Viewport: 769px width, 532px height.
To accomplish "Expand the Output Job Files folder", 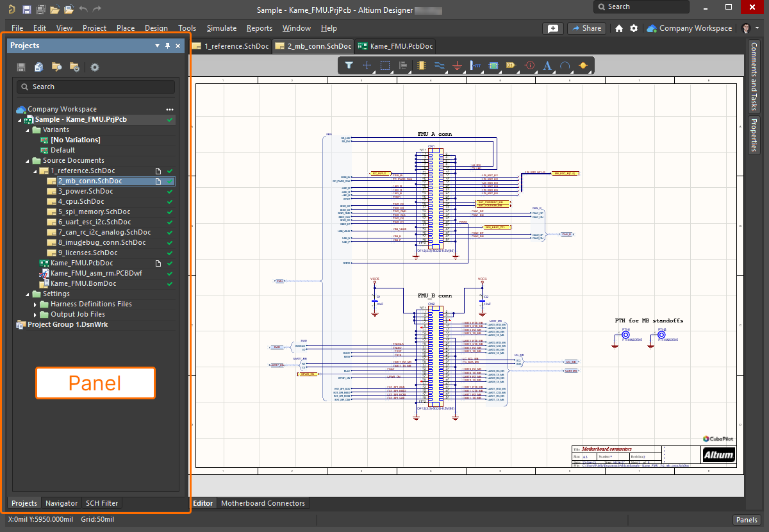I will (x=36, y=315).
